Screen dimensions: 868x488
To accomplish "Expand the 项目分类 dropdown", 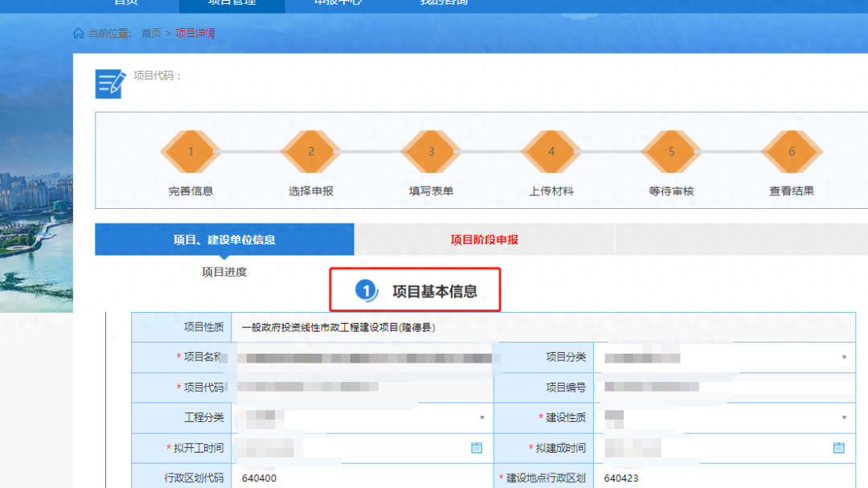I will pyautogui.click(x=844, y=357).
